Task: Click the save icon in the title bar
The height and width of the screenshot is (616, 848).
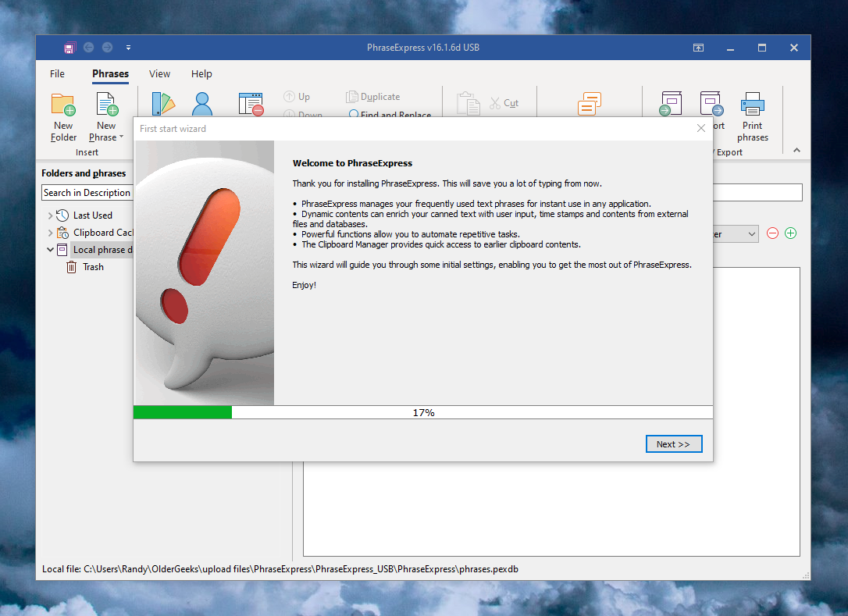Action: coord(69,48)
